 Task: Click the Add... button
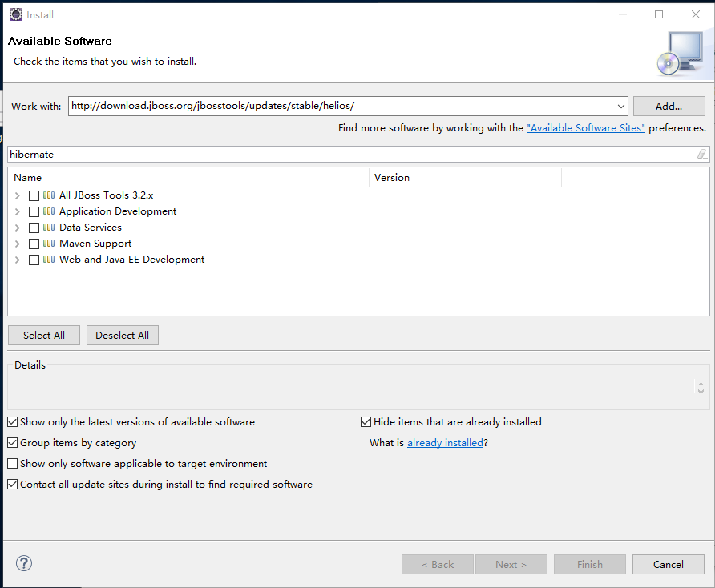[669, 107]
